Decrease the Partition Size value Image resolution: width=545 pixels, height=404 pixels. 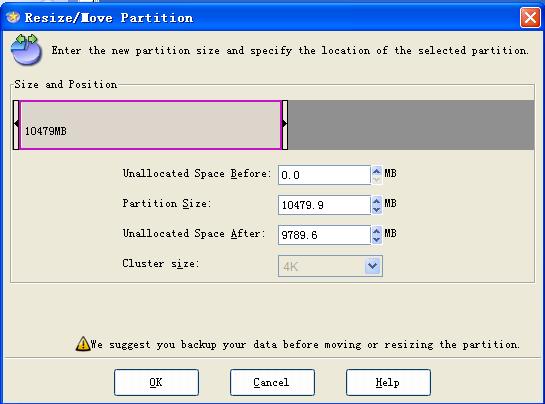(376, 210)
